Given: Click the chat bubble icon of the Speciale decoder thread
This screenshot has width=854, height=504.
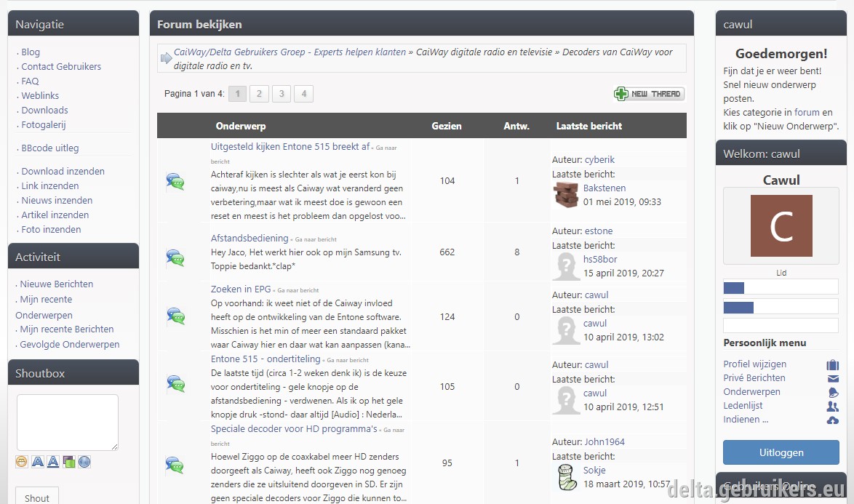Looking at the screenshot, I should [x=175, y=464].
